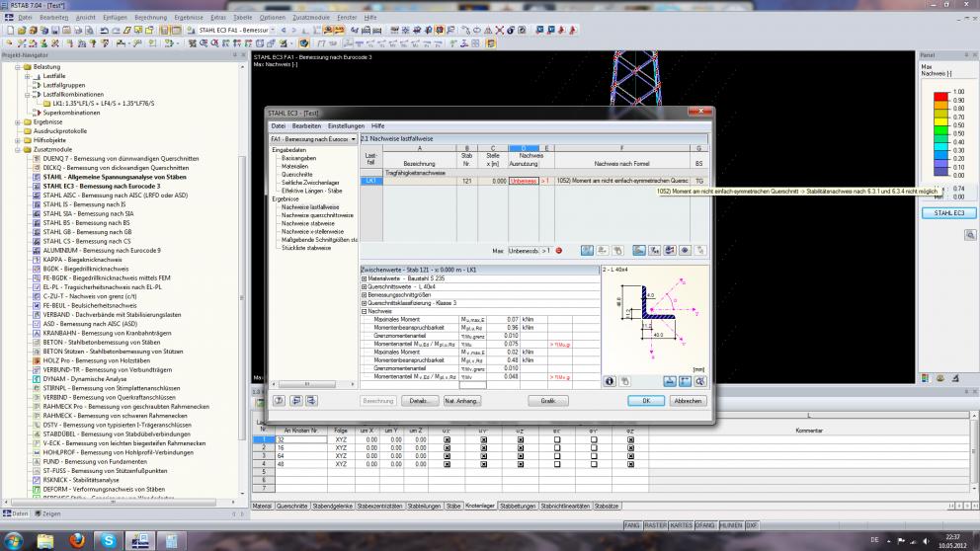Expand Querschnittsklassifizierung Klasse 3 row

point(364,303)
